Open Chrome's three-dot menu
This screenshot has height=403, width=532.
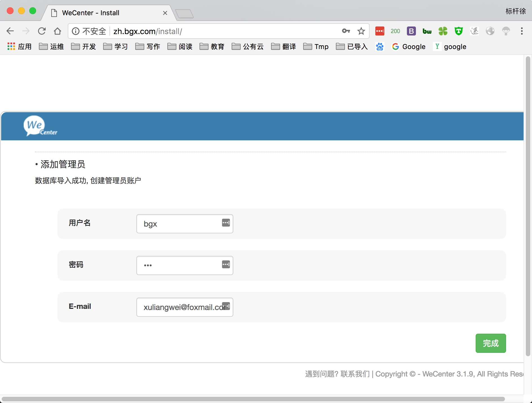[x=522, y=31]
